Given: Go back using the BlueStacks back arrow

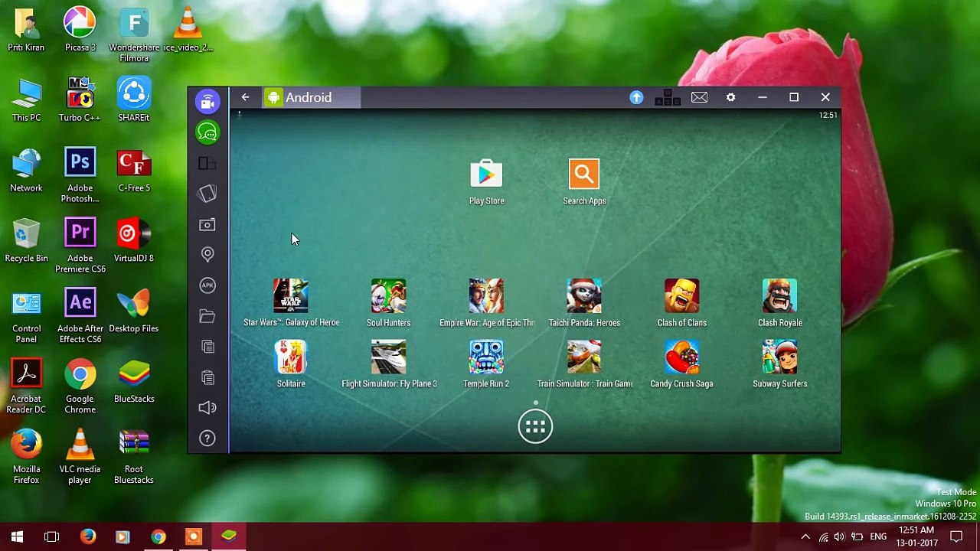Looking at the screenshot, I should (245, 97).
